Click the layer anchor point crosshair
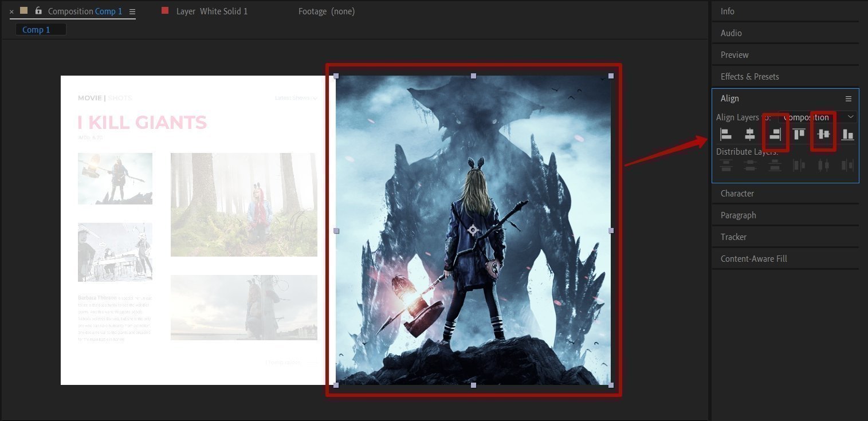 tap(473, 230)
